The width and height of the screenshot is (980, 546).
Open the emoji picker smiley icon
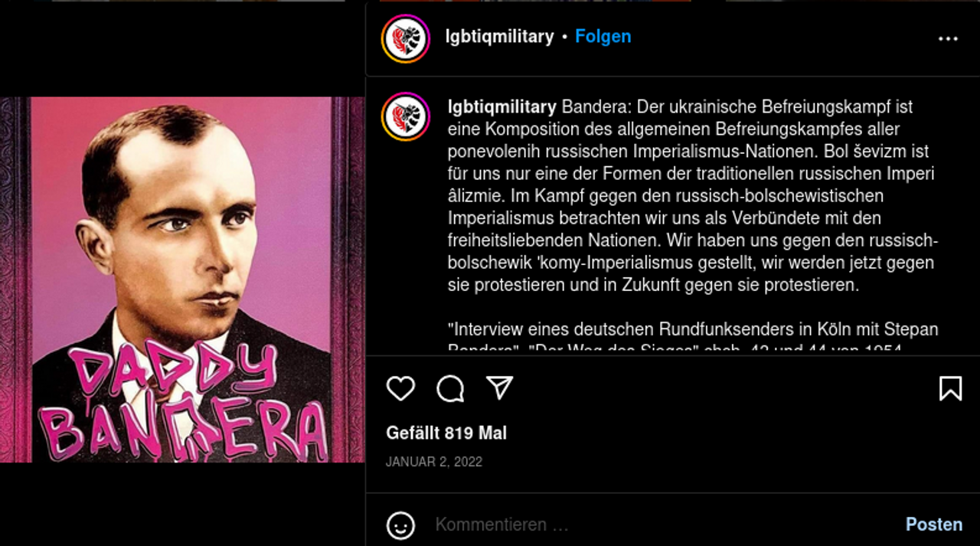(x=401, y=525)
